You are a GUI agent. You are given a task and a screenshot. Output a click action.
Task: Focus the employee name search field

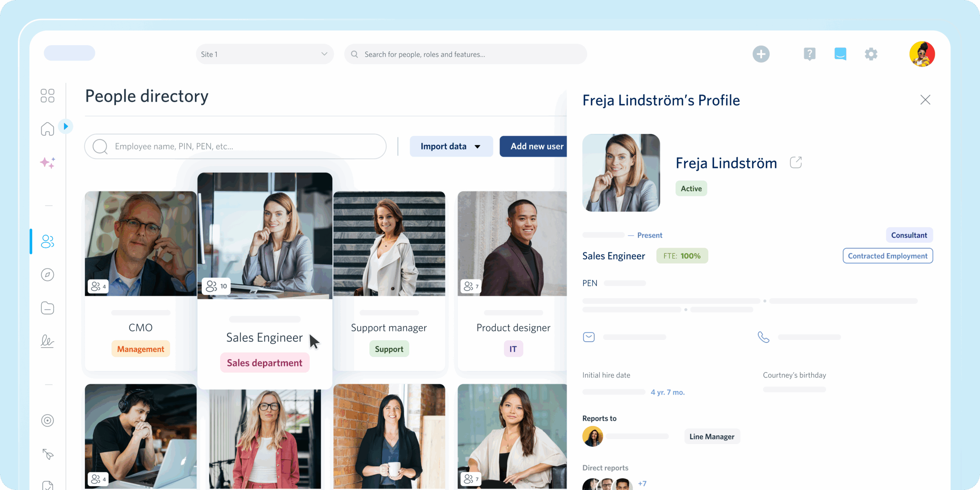coord(235,147)
